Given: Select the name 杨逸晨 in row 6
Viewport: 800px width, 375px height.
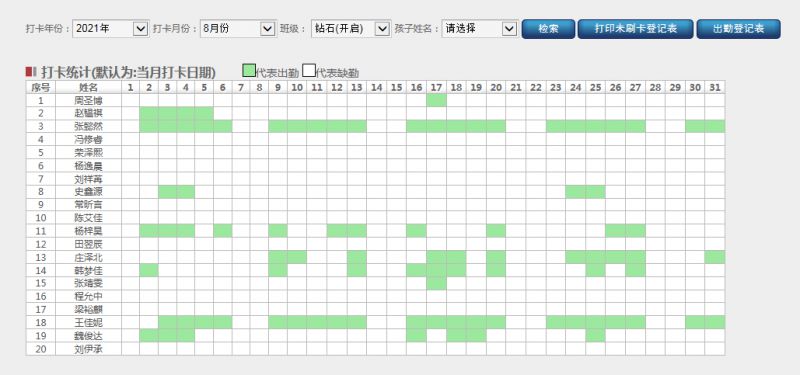Looking at the screenshot, I should (88, 166).
